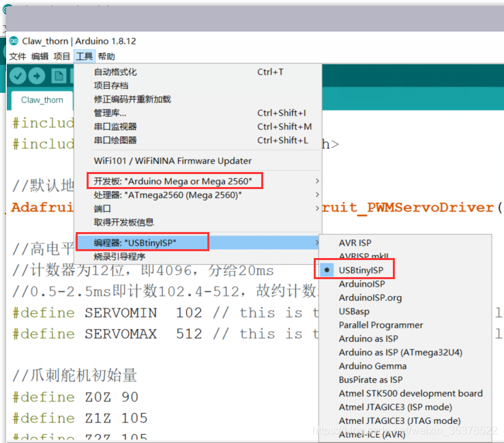Select AVR ISP programmer

pos(405,243)
